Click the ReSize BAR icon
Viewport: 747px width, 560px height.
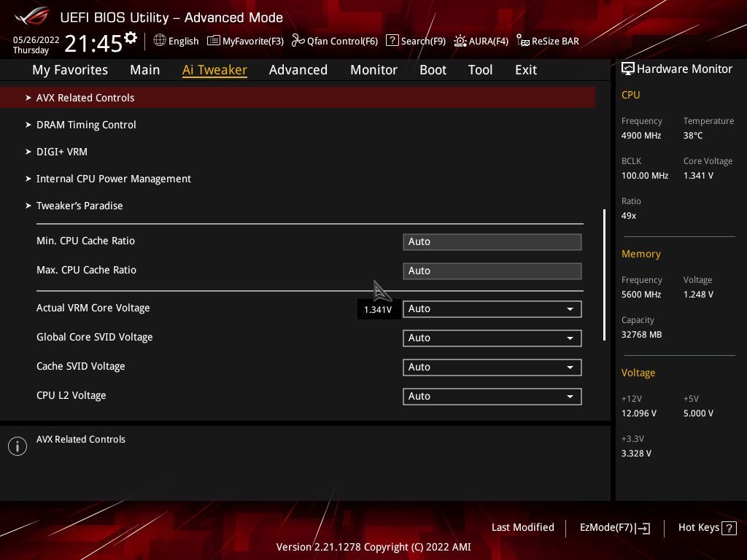point(522,41)
